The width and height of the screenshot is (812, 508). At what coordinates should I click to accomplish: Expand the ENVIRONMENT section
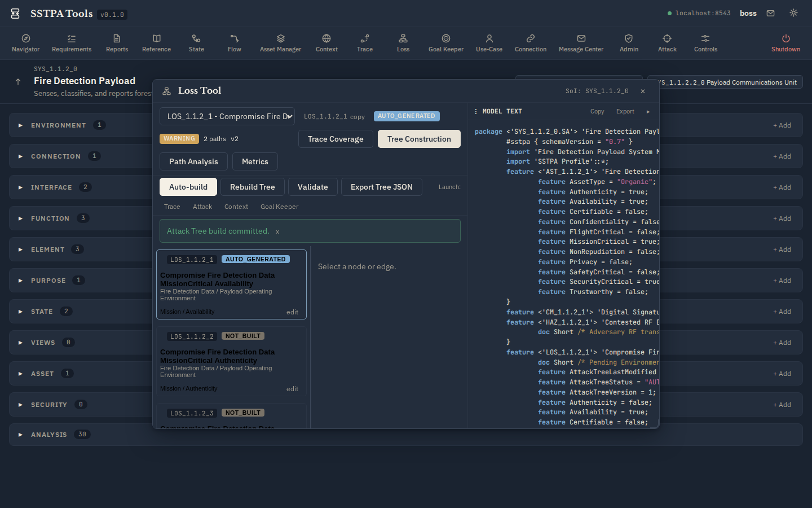(x=20, y=125)
